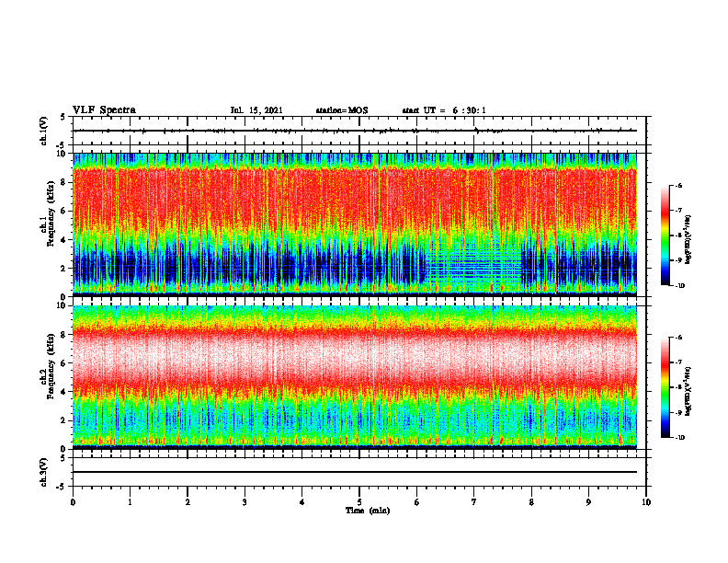Click the striped interference patch in ch.1 spectrogram
Viewport: 728px width, 563px height.
[473, 265]
